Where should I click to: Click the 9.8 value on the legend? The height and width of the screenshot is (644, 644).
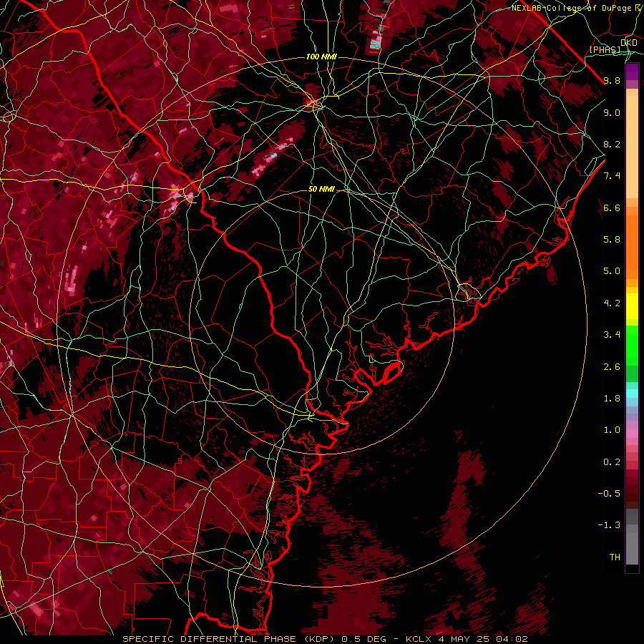tap(612, 80)
